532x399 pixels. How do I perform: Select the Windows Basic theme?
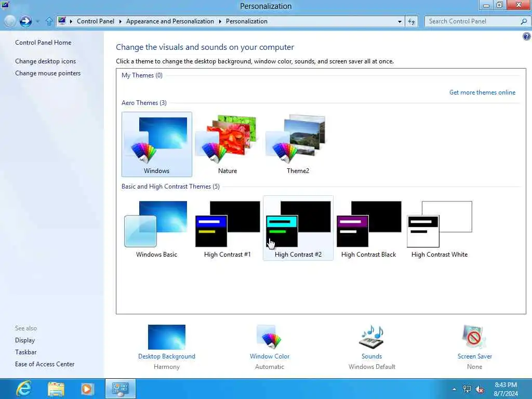click(x=157, y=229)
